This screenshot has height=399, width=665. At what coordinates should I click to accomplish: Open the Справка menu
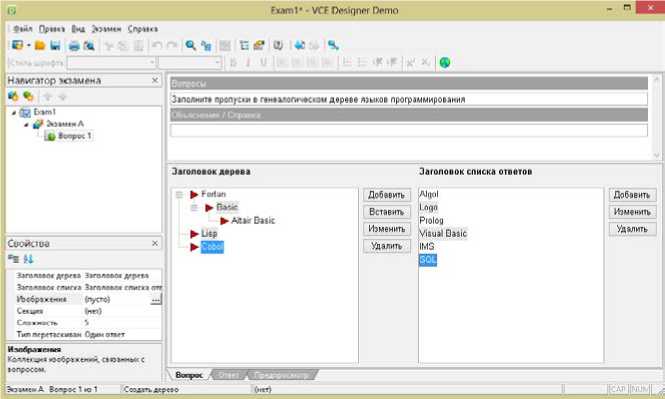[142, 29]
